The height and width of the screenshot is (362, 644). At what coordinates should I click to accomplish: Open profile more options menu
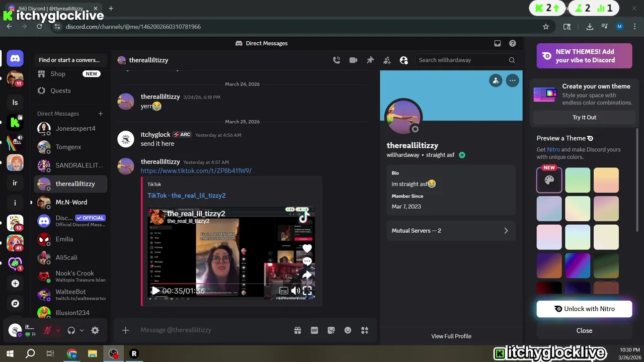(x=512, y=80)
